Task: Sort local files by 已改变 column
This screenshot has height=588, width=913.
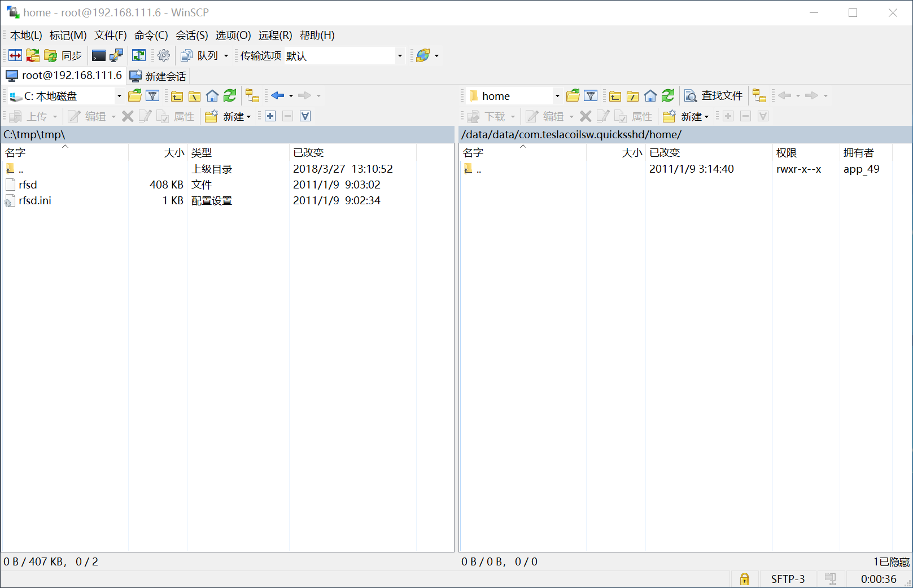Action: (x=353, y=152)
